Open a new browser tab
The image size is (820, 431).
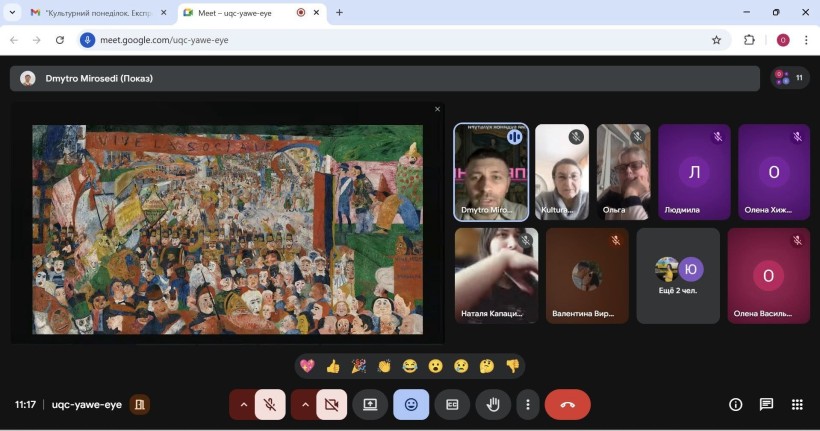click(339, 13)
